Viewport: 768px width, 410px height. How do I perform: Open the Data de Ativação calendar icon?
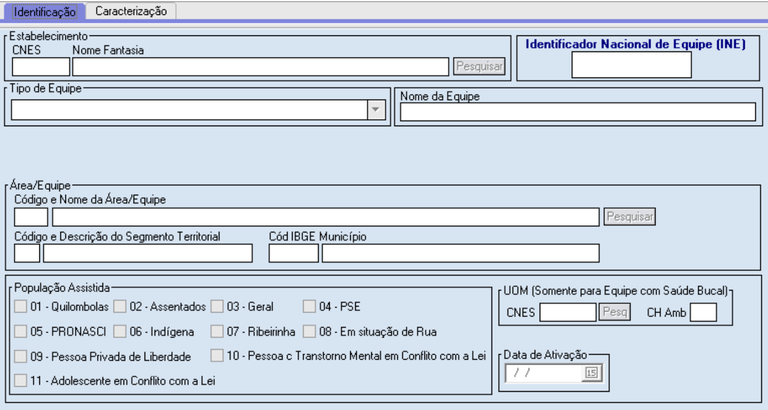(592, 373)
